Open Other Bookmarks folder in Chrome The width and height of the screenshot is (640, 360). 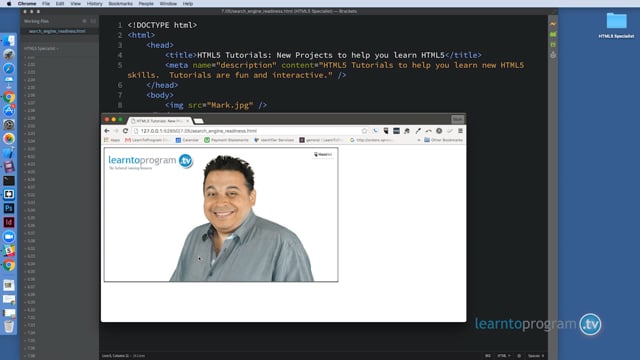pyautogui.click(x=443, y=140)
